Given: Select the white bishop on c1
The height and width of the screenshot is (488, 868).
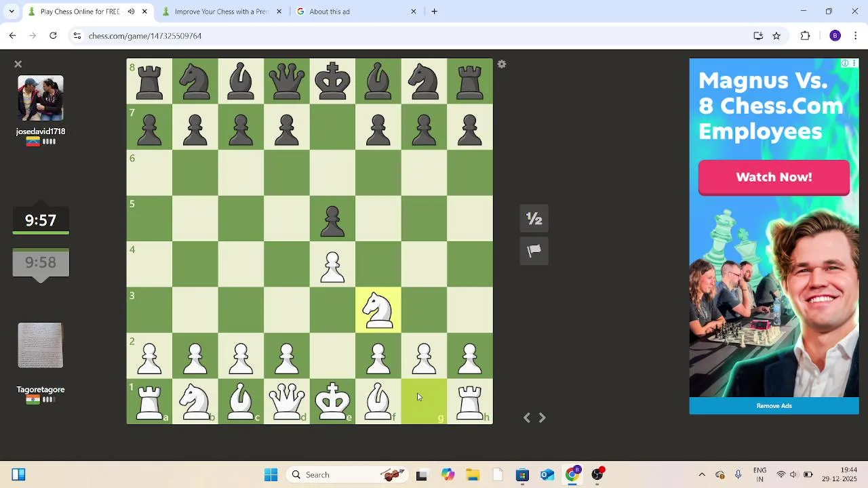Looking at the screenshot, I should point(241,401).
